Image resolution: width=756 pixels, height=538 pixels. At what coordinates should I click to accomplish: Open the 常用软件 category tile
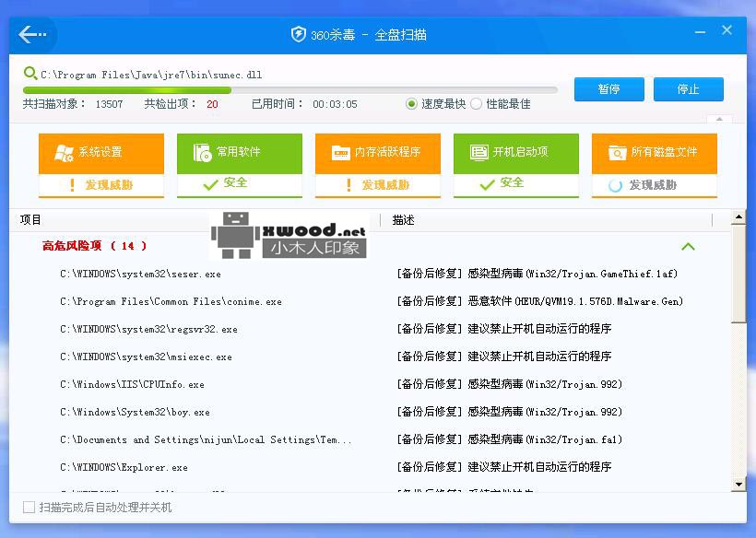240,165
